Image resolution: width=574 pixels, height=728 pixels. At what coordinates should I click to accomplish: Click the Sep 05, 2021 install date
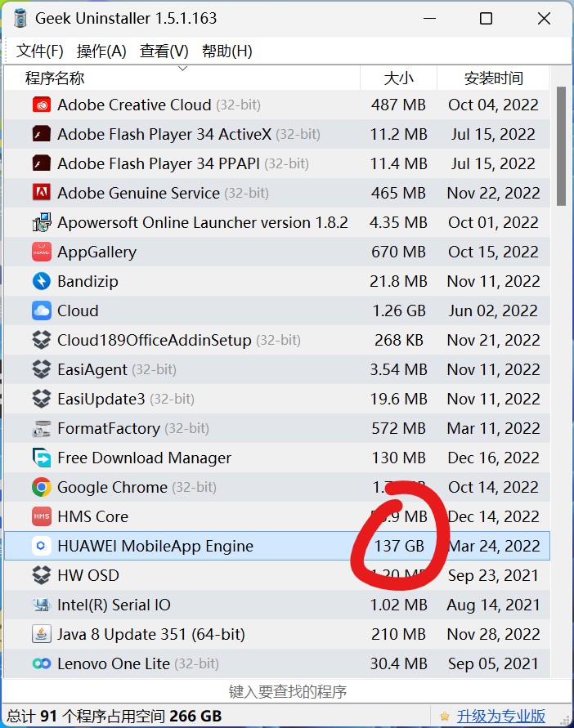pos(494,663)
